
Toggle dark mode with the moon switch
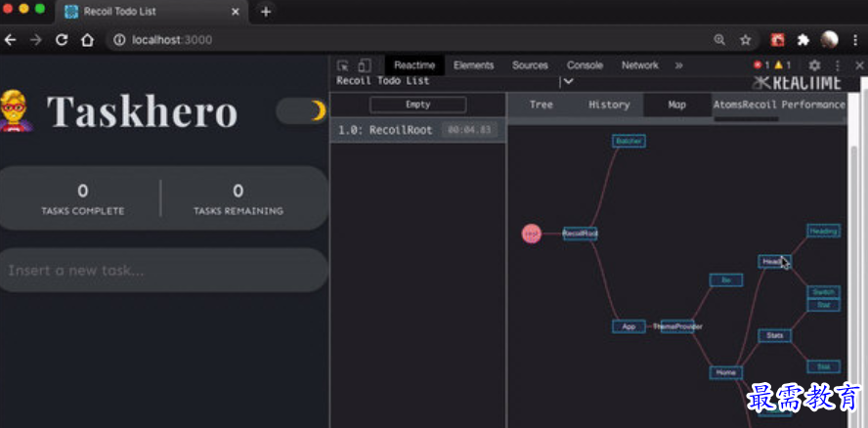tap(302, 110)
